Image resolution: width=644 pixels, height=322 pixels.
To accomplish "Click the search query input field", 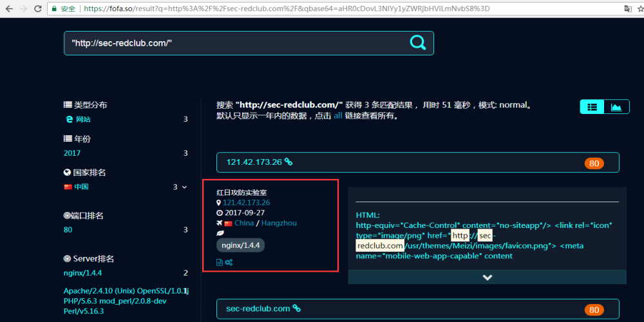I will point(249,43).
